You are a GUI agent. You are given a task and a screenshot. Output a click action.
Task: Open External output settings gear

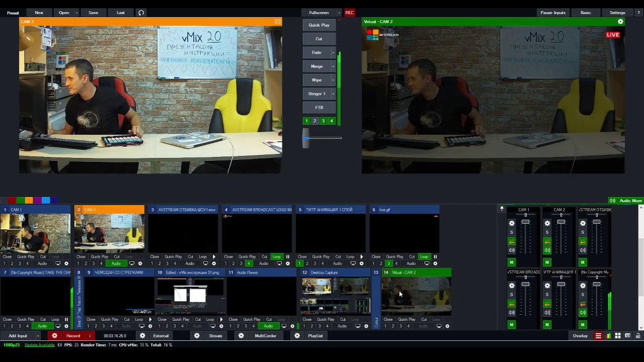click(x=143, y=336)
